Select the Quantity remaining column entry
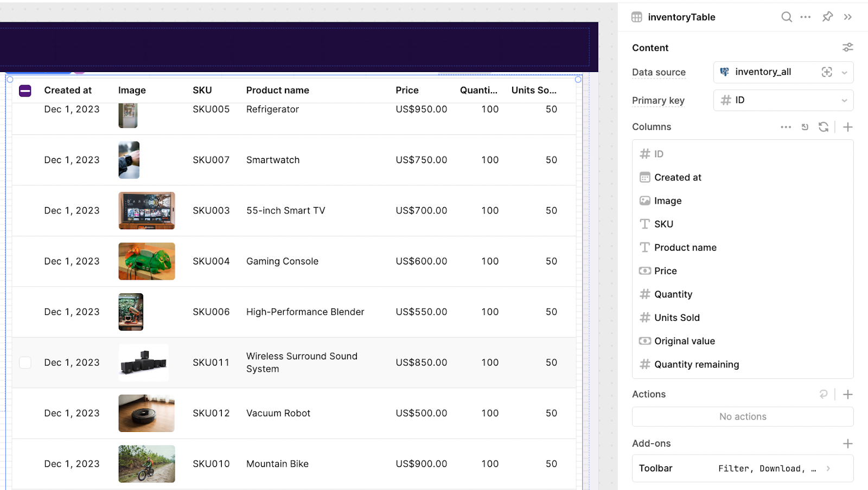The height and width of the screenshot is (490, 868). (x=743, y=364)
